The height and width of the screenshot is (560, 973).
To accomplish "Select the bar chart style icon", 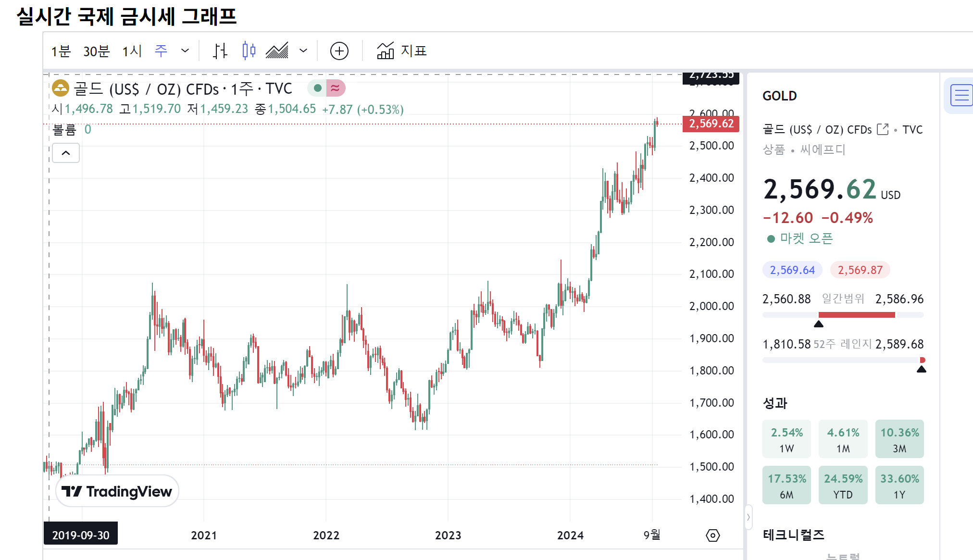I will [x=220, y=50].
